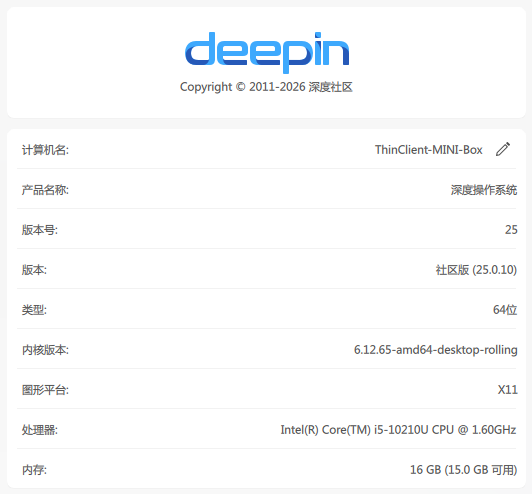Viewport: 532px width, 494px height.
Task: Click the label 内核版本:
Action: tap(45, 350)
